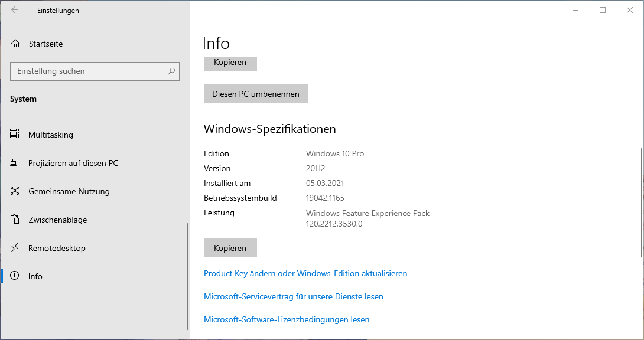
Task: Click the Projizieren auf diesen PC icon
Action: tap(15, 163)
